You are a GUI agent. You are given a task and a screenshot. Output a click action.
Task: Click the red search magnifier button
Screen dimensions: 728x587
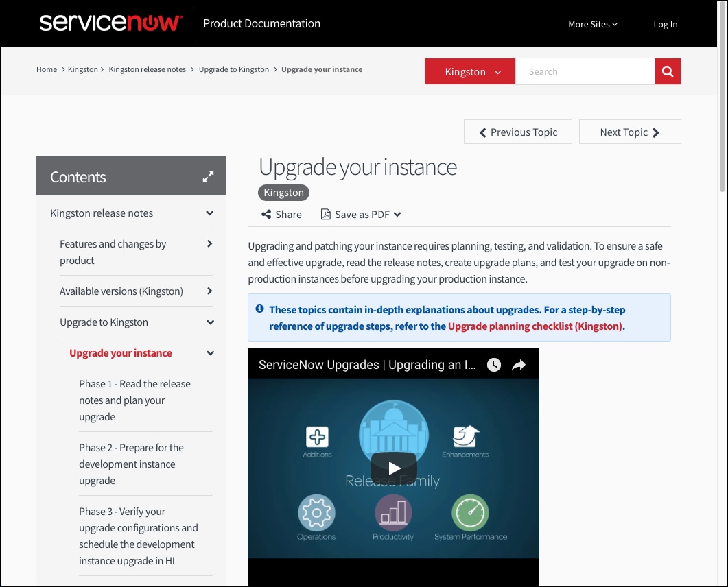(667, 71)
